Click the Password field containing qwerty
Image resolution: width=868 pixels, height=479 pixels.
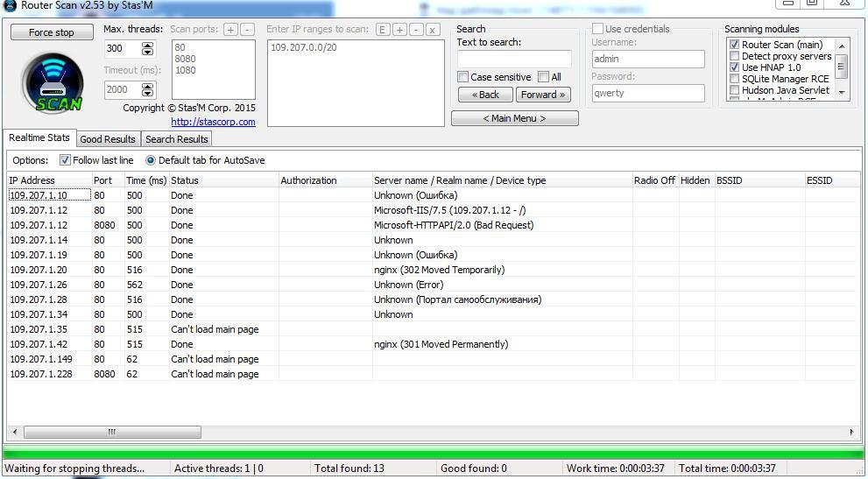click(648, 93)
